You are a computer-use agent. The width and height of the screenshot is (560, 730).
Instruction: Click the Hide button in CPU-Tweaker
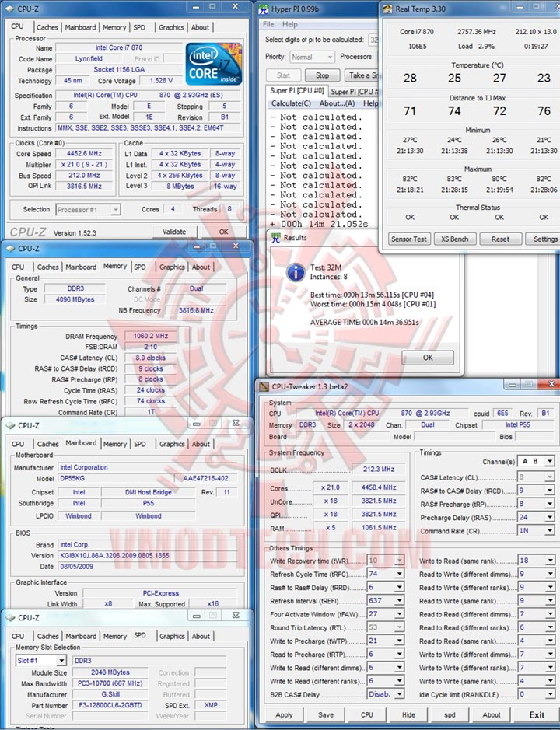pyautogui.click(x=408, y=715)
